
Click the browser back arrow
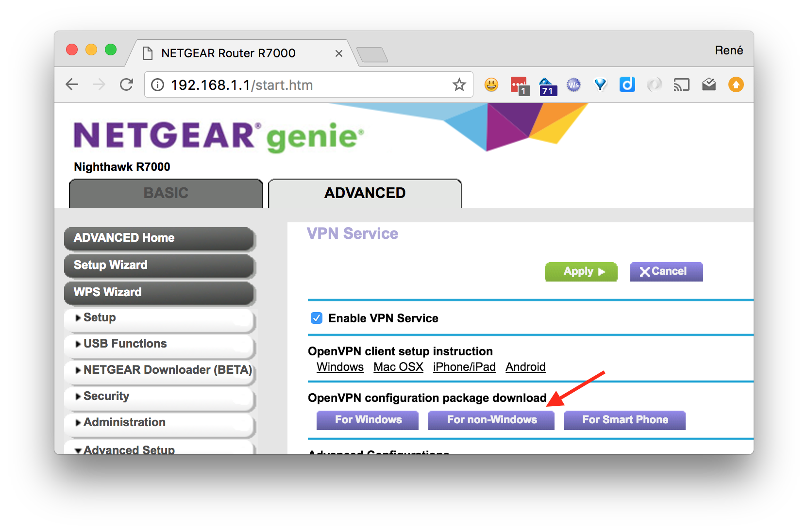point(72,85)
